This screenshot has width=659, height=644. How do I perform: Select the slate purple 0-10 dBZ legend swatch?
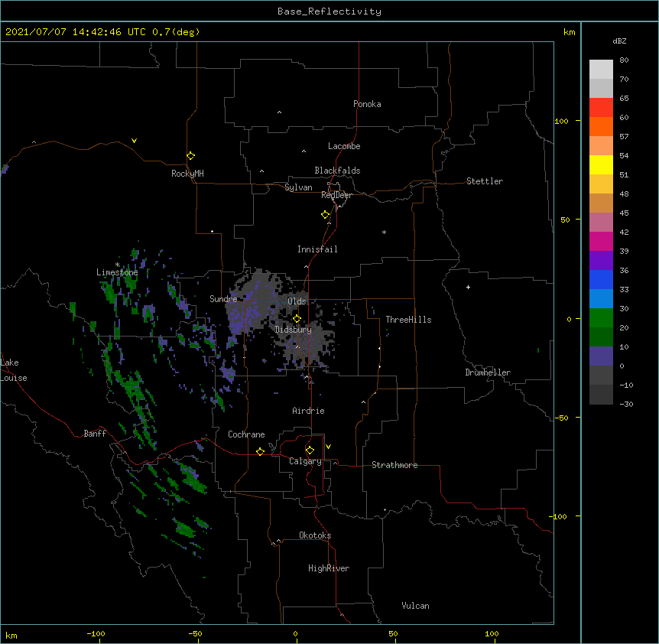(x=601, y=356)
